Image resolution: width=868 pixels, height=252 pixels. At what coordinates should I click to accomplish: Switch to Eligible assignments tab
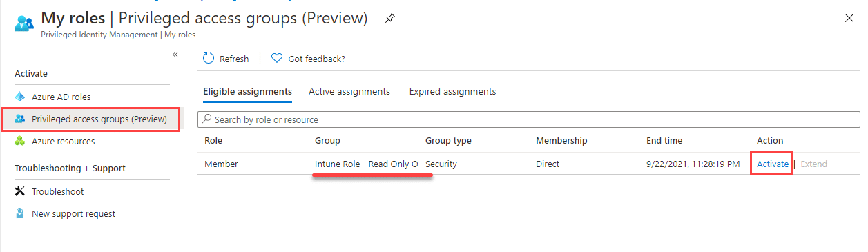coord(247,91)
